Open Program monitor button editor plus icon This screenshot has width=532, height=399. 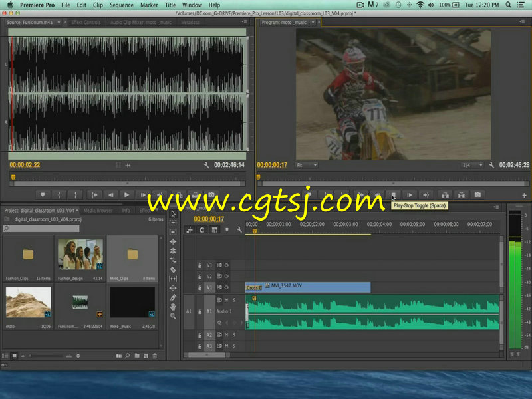(x=524, y=196)
